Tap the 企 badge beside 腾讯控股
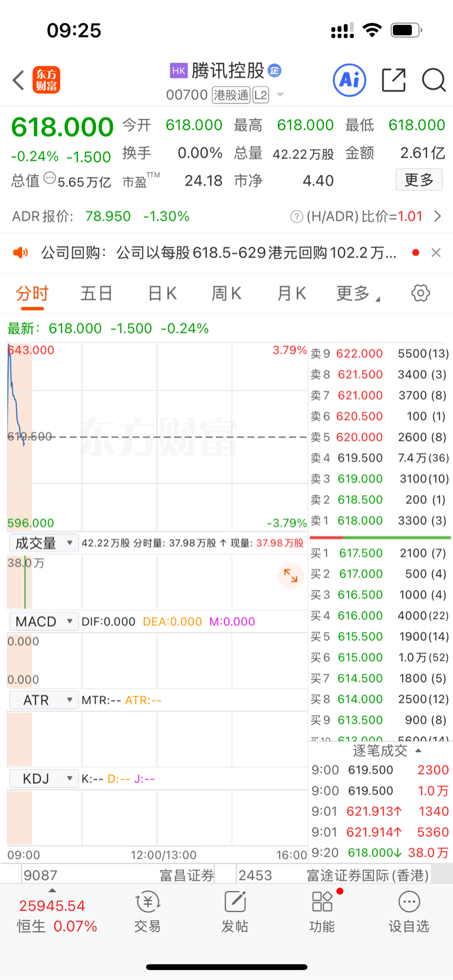The width and height of the screenshot is (453, 980). tap(275, 71)
